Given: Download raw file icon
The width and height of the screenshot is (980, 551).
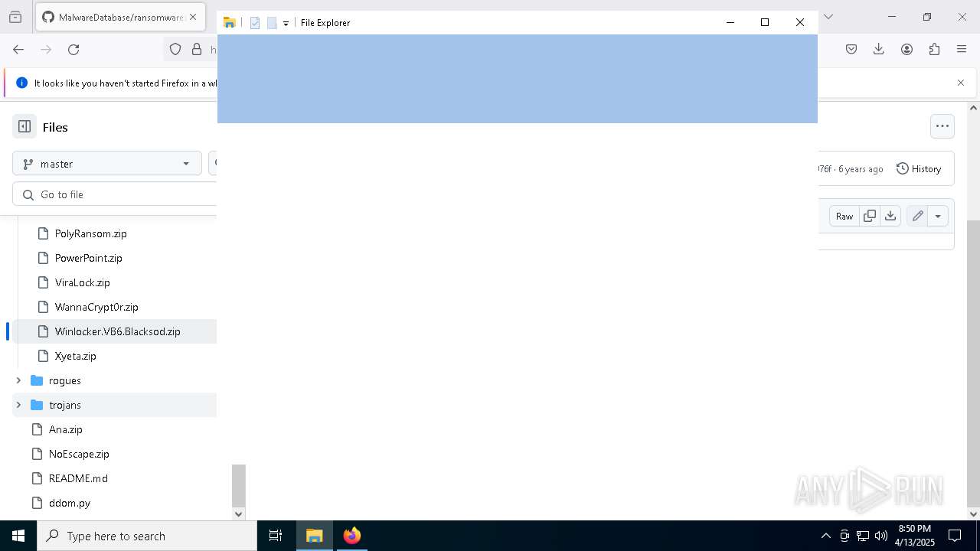Looking at the screenshot, I should click(890, 216).
